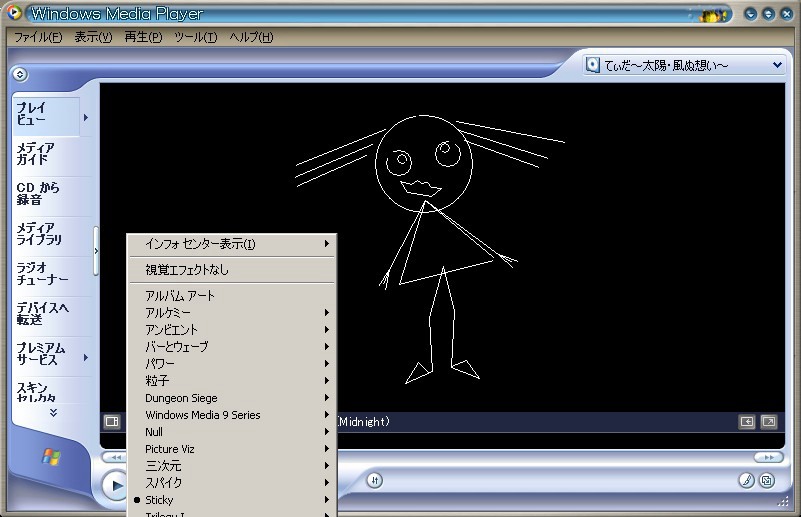This screenshot has width=801, height=517.
Task: Choose アルバムアート visualization
Action: click(x=232, y=296)
